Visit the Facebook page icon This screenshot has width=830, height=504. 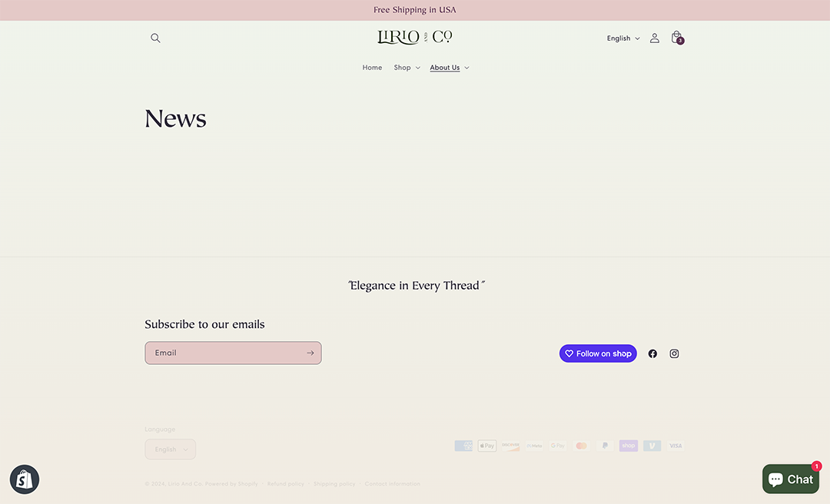(652, 353)
